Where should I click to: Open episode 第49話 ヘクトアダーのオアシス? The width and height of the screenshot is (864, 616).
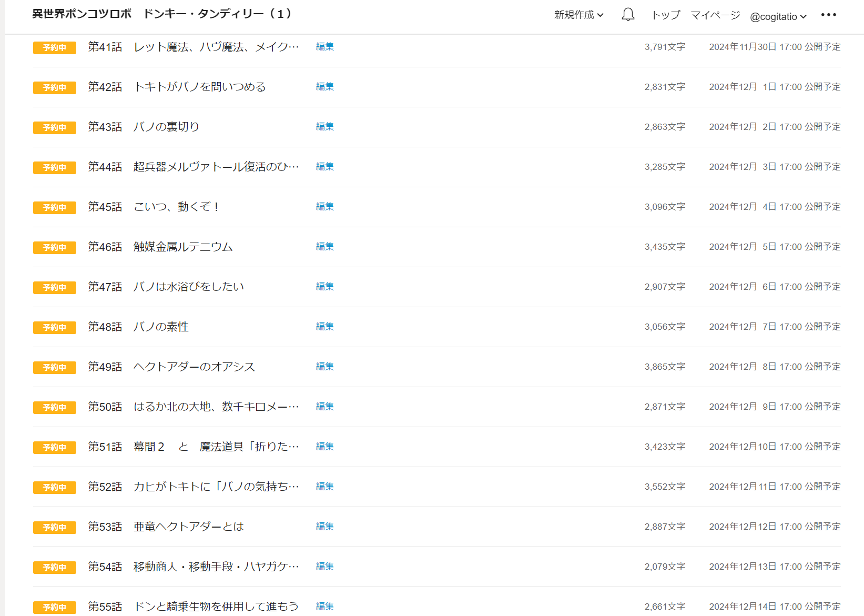pos(194,367)
